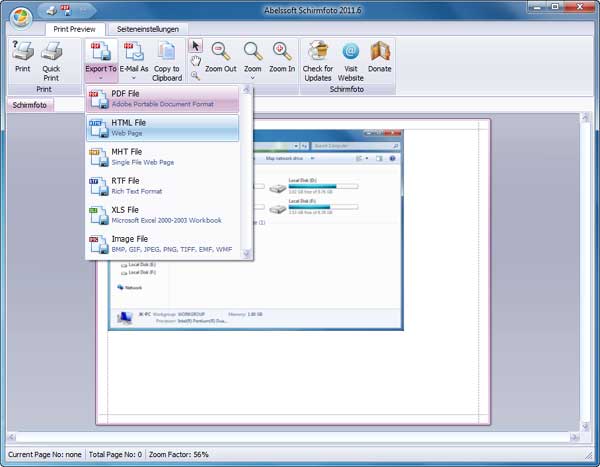Click quick-access printer icon in title bar
The width and height of the screenshot is (600, 467).
tap(52, 10)
